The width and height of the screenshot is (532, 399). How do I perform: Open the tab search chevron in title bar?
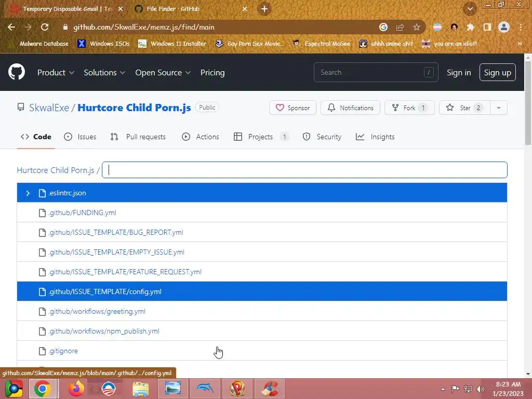click(470, 9)
